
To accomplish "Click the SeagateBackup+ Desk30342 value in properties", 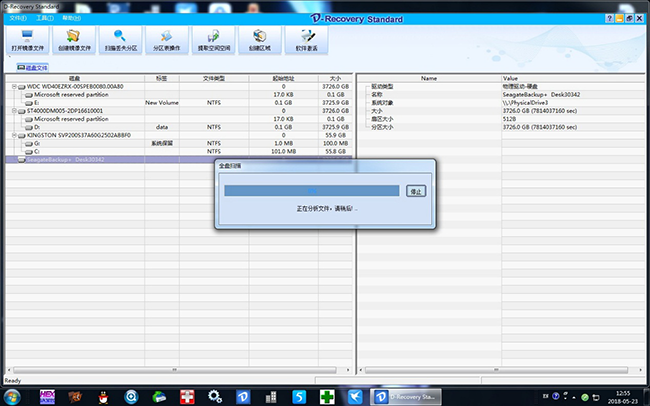I will click(x=541, y=95).
